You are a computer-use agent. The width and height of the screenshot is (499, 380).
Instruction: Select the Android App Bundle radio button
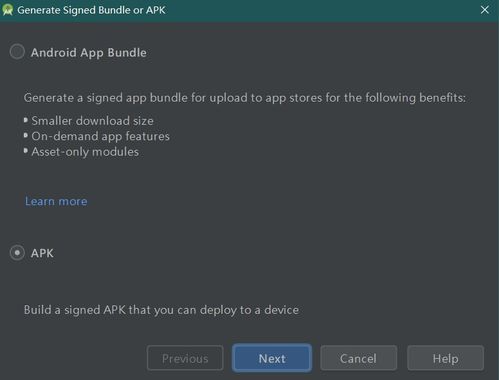tap(17, 52)
